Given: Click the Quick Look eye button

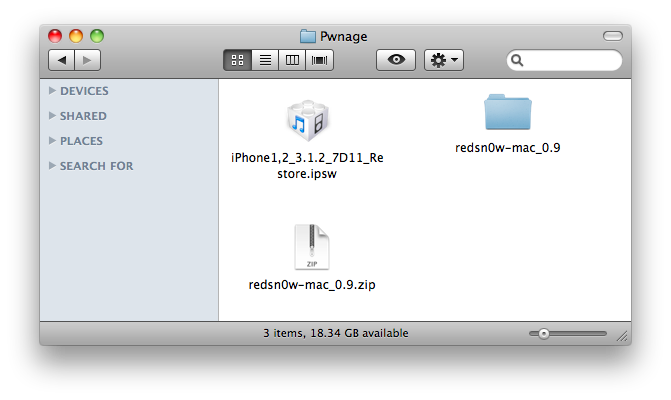Looking at the screenshot, I should pos(396,60).
